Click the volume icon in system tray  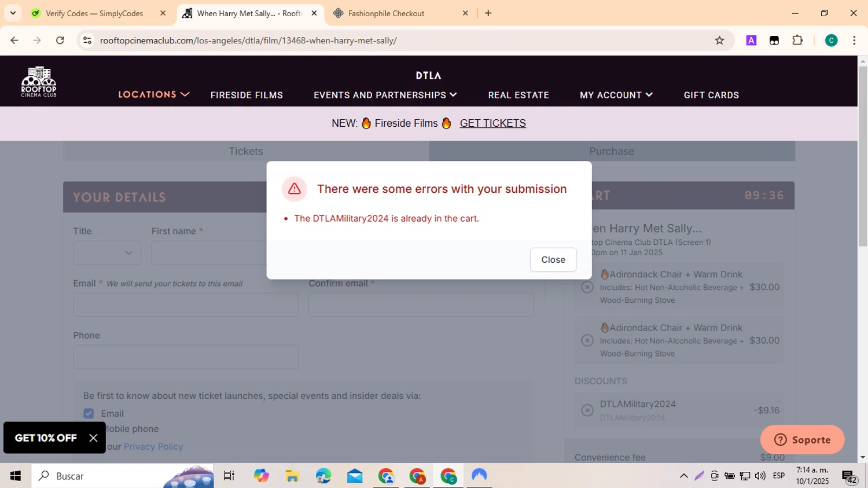tap(760, 476)
